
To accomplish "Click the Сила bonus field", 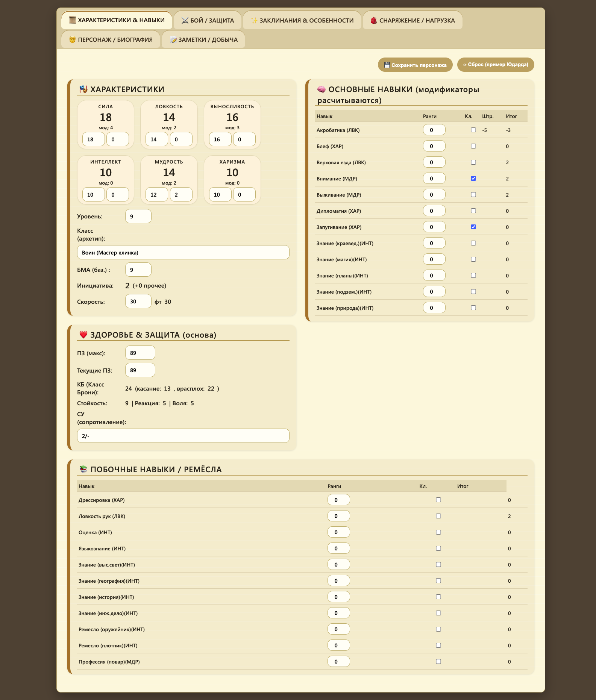I will [x=118, y=139].
